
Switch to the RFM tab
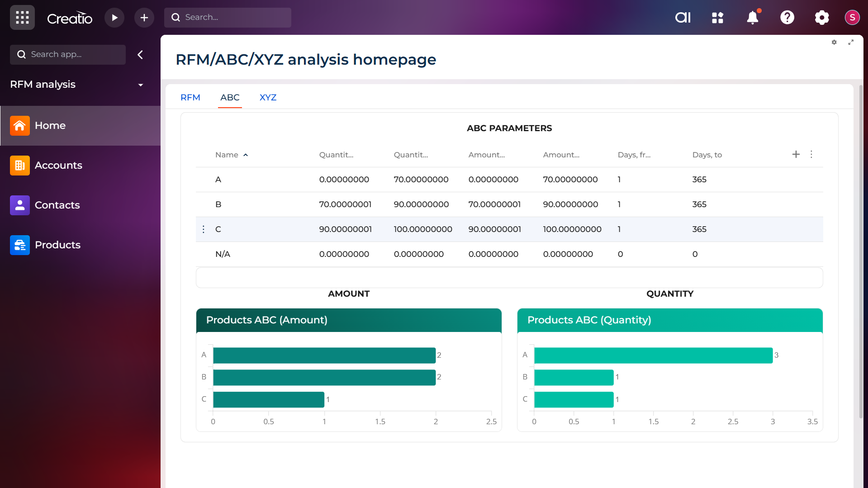pyautogui.click(x=190, y=97)
